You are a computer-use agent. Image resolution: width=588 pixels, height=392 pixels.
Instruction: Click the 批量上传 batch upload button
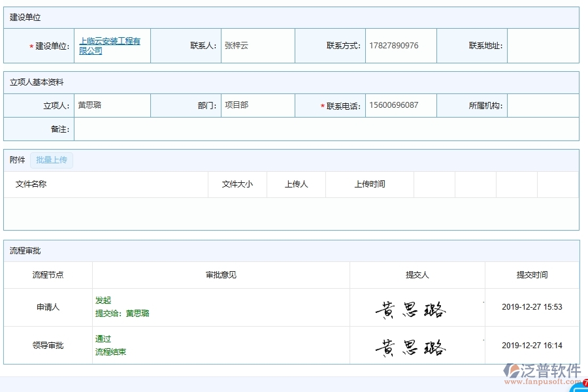tap(52, 160)
